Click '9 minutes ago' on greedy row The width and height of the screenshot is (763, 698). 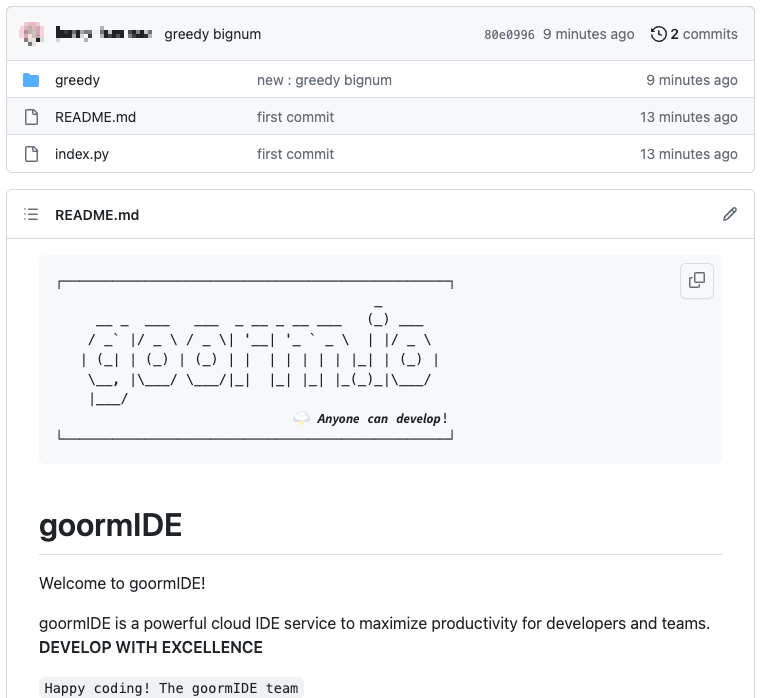(691, 80)
